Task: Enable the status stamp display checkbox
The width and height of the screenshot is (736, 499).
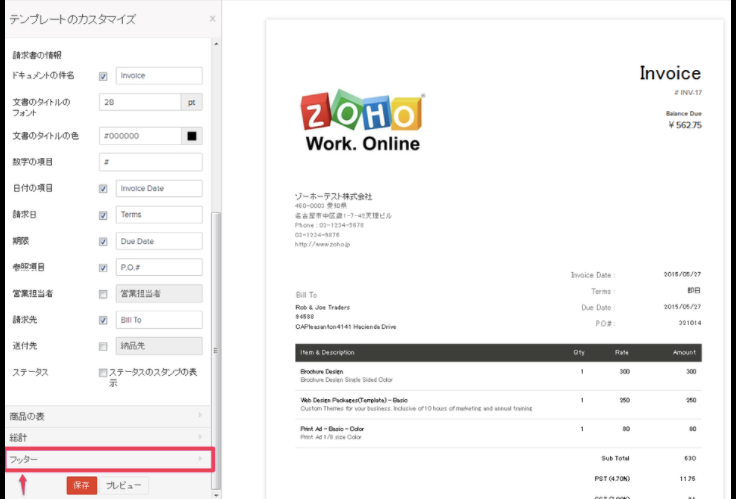Action: coord(103,373)
